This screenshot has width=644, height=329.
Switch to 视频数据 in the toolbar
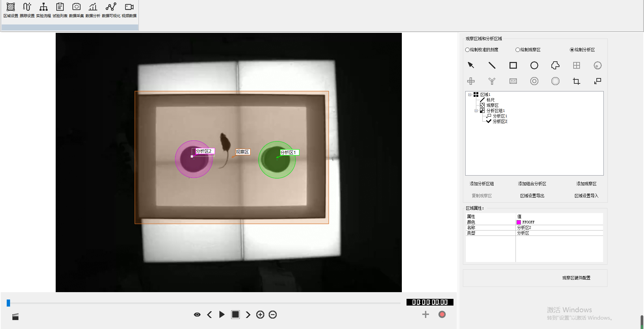click(x=129, y=10)
